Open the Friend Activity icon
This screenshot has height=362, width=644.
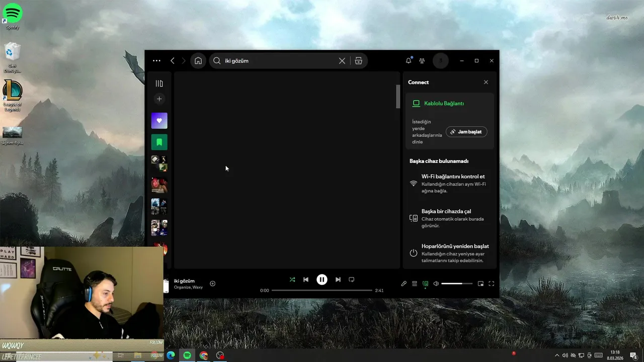[x=422, y=61]
